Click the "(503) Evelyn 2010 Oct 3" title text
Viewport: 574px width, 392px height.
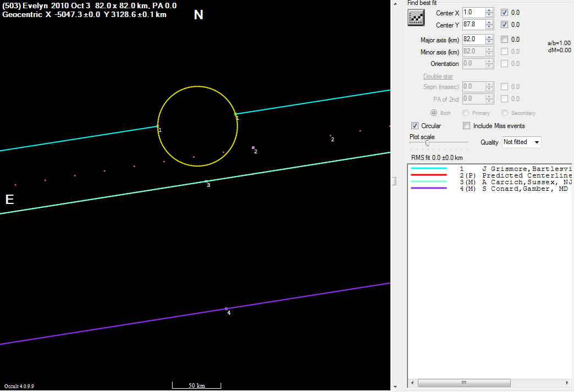[47, 6]
